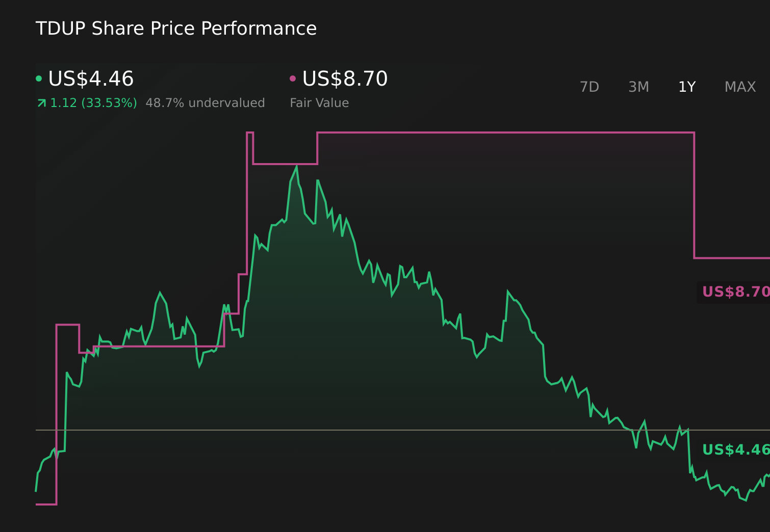Click the green US$4.46 chart label
The height and width of the screenshot is (532, 770).
click(x=735, y=450)
